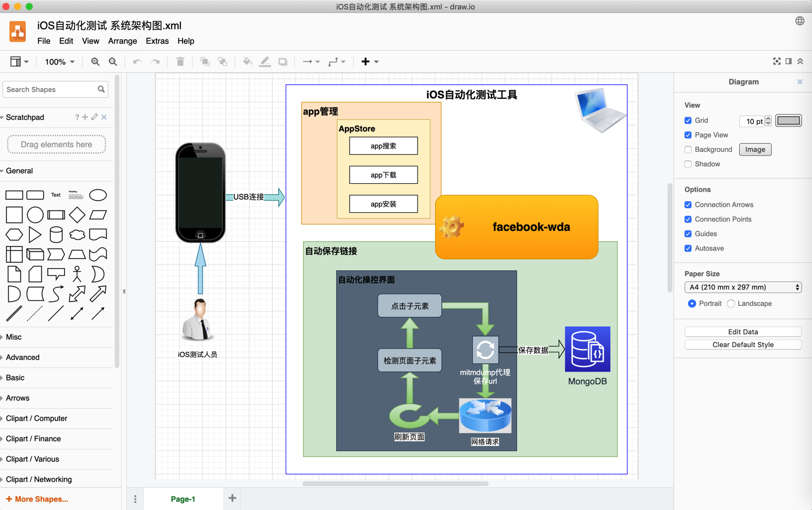Click the Clear Default Style button
The width and height of the screenshot is (812, 510).
tap(743, 345)
